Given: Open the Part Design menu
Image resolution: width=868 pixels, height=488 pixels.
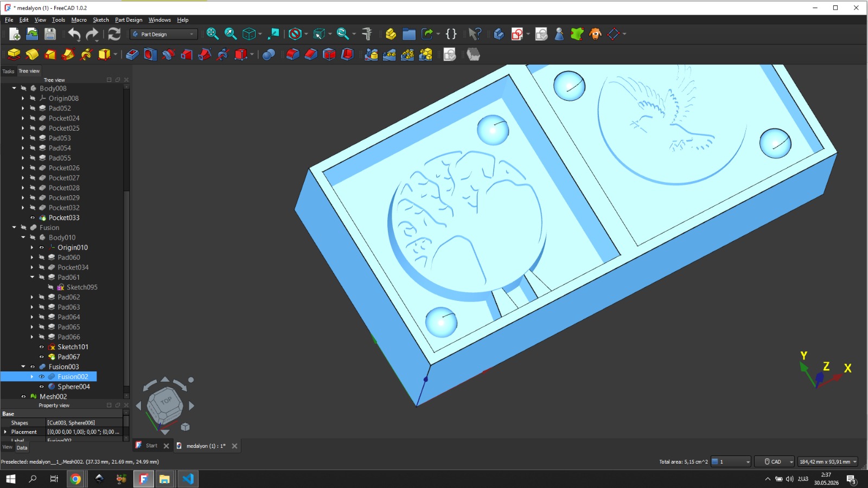Looking at the screenshot, I should (129, 20).
